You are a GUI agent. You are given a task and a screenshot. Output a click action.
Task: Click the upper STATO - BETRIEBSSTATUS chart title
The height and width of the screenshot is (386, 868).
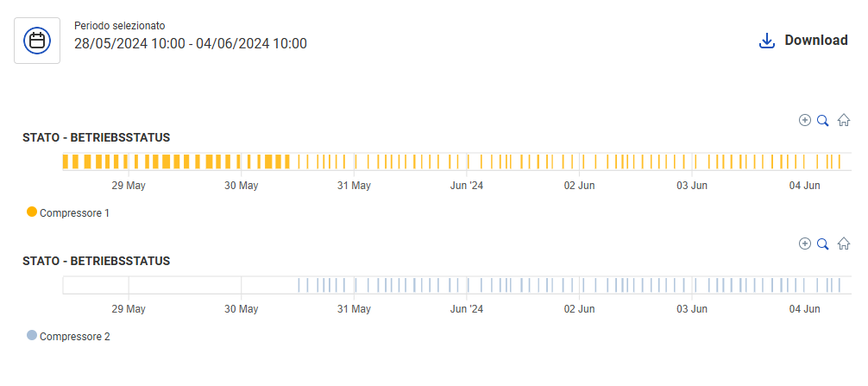pyautogui.click(x=96, y=137)
